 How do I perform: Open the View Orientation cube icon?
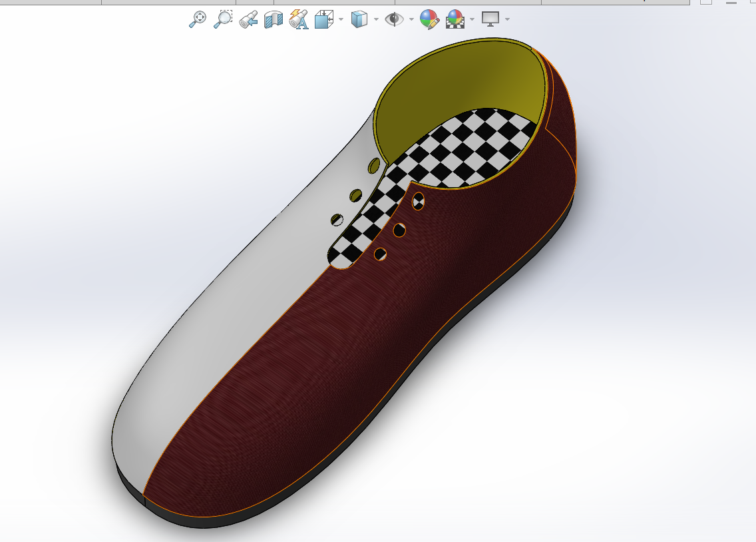click(324, 20)
